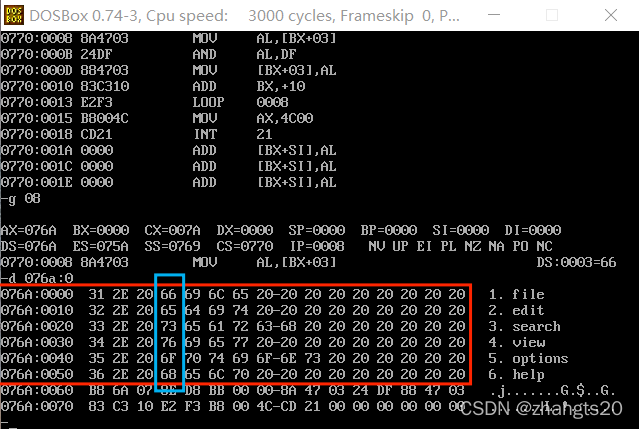Click the NC carry flag
639x429 pixels.
click(x=544, y=246)
